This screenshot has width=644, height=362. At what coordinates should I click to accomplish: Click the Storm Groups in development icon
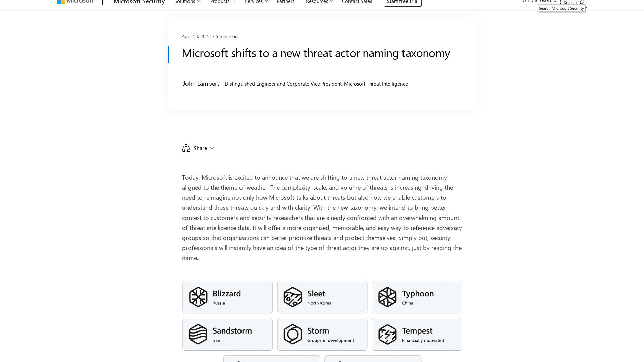[x=292, y=334]
